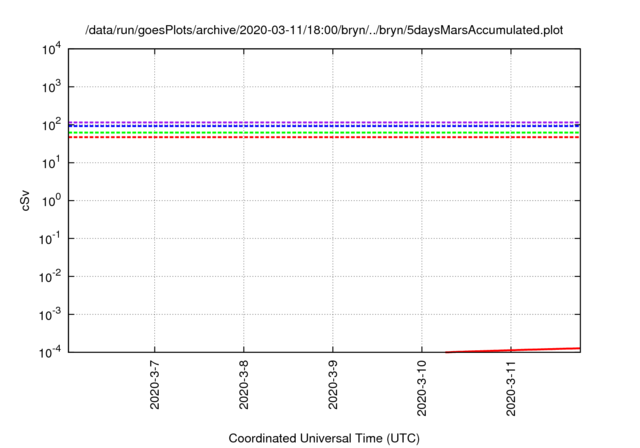Click the red dashed threshold line
Image resolution: width=640 pixels, height=448 pixels.
coord(324,137)
